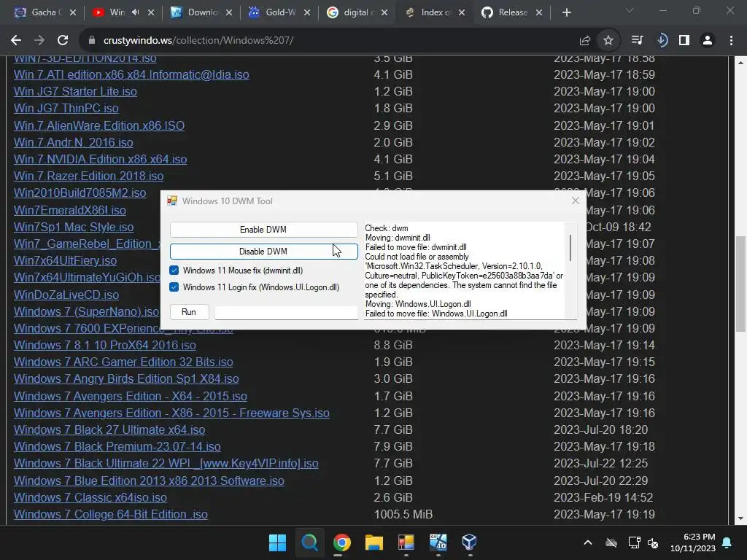Open the Chrome profile icon
The height and width of the screenshot is (560, 747).
pos(708,41)
